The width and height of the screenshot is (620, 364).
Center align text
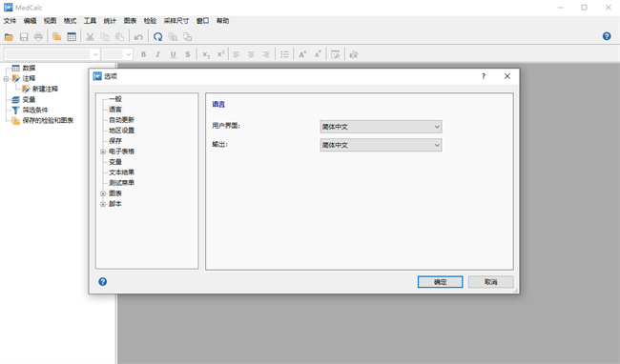(251, 54)
